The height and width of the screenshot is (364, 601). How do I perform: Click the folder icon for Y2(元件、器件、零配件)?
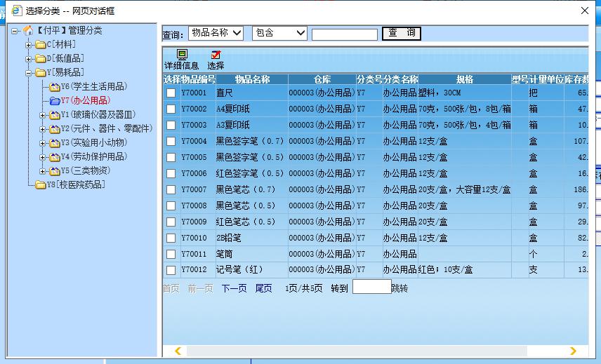click(55, 129)
